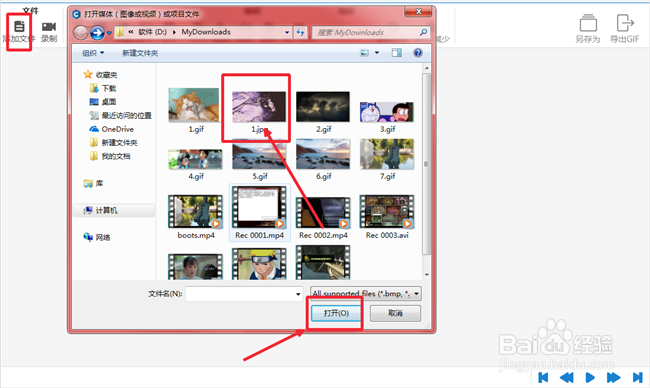The image size is (650, 388).
Task: Click 软件 (D:) in address path
Action: coord(152,32)
